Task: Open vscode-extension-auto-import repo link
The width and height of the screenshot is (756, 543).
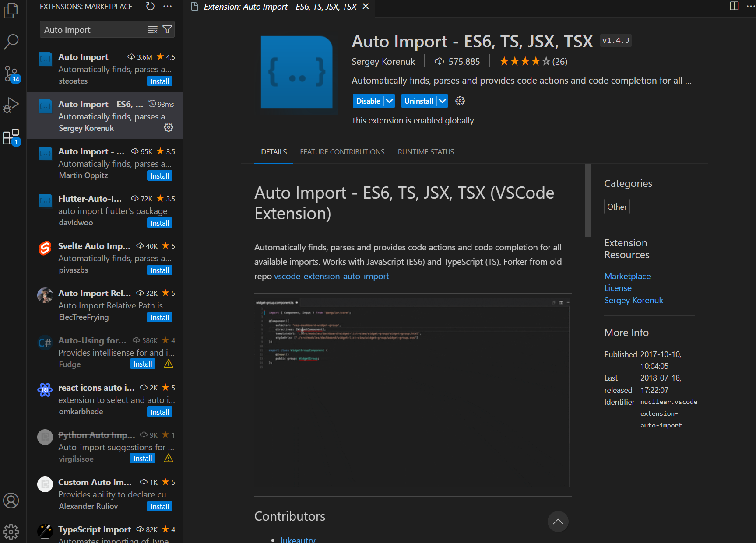Action: 331,276
